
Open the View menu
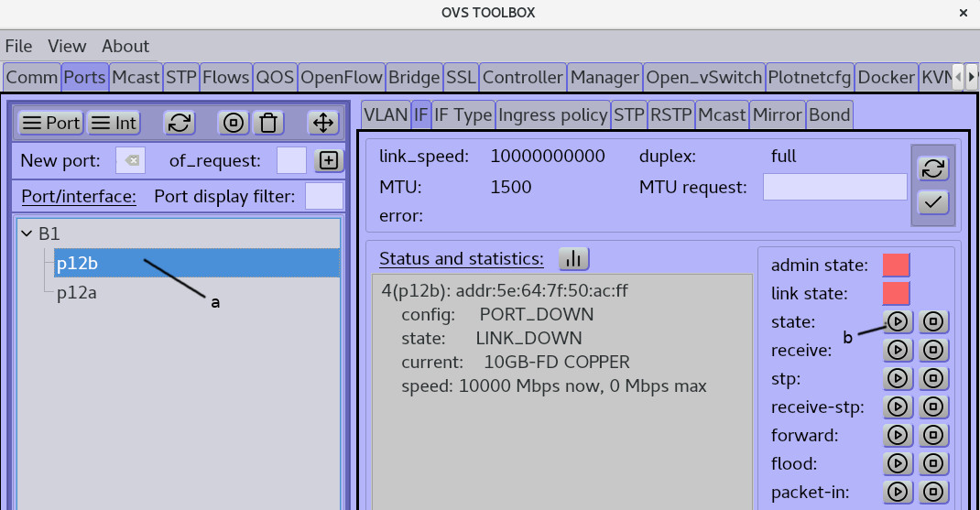click(x=67, y=47)
